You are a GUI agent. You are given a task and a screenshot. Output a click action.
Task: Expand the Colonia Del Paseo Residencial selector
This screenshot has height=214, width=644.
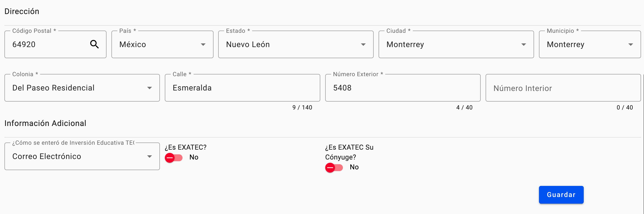75,88
